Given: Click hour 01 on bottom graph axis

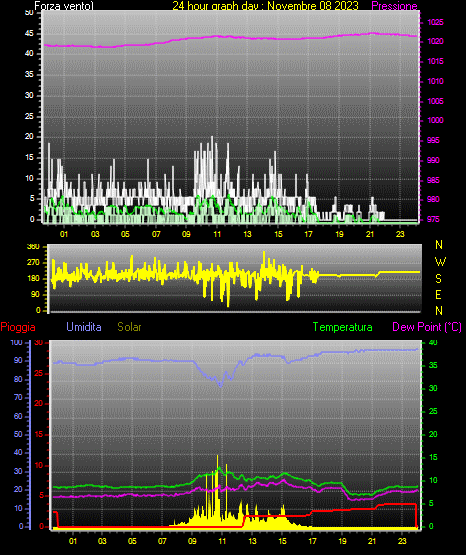Looking at the screenshot, I should pyautogui.click(x=73, y=541).
